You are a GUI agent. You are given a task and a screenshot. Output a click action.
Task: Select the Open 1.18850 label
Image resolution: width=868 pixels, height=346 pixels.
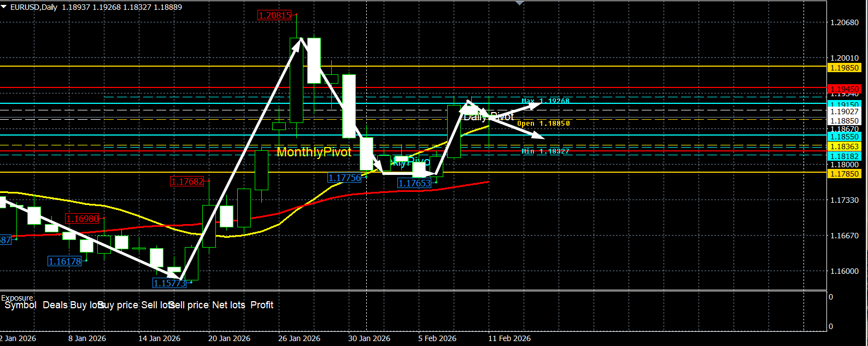(x=543, y=124)
